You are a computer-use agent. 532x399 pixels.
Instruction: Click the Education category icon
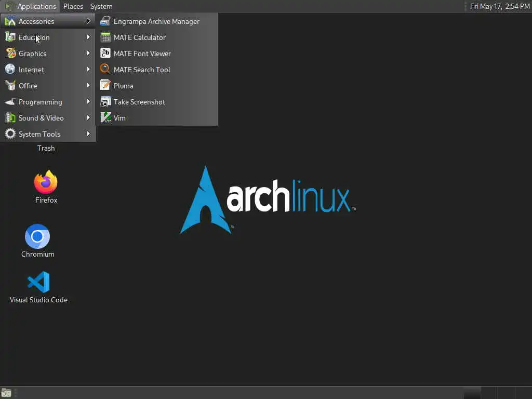[x=10, y=37]
